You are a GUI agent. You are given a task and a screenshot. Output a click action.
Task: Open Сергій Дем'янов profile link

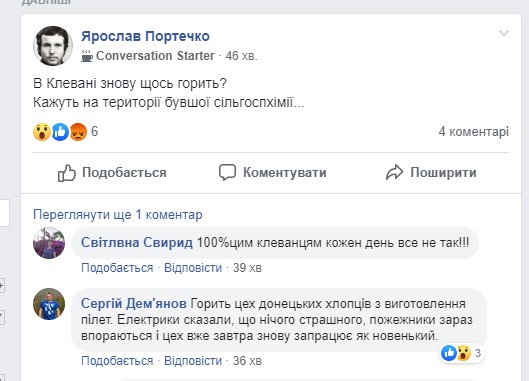[134, 303]
